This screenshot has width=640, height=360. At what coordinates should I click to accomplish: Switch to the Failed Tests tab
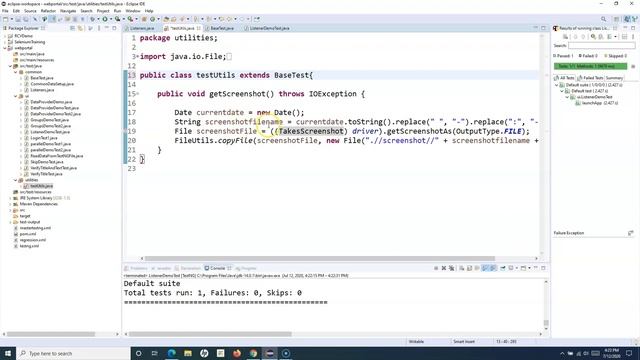[x=590, y=78]
